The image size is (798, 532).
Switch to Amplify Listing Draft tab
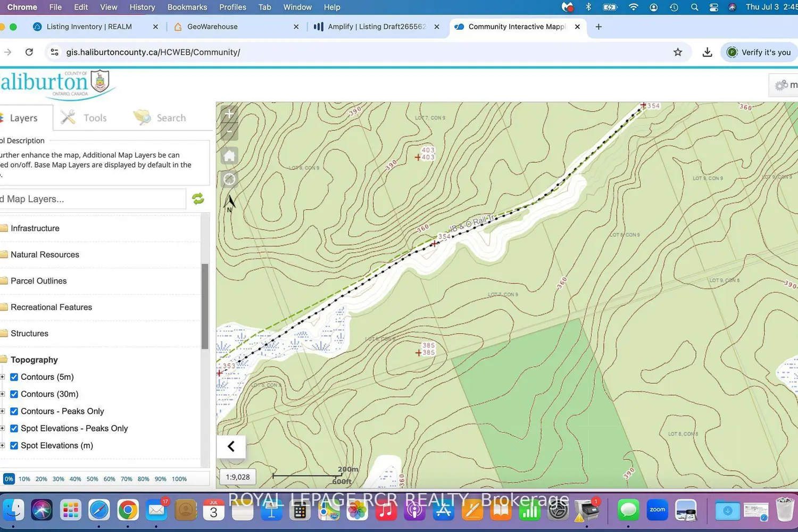(377, 27)
